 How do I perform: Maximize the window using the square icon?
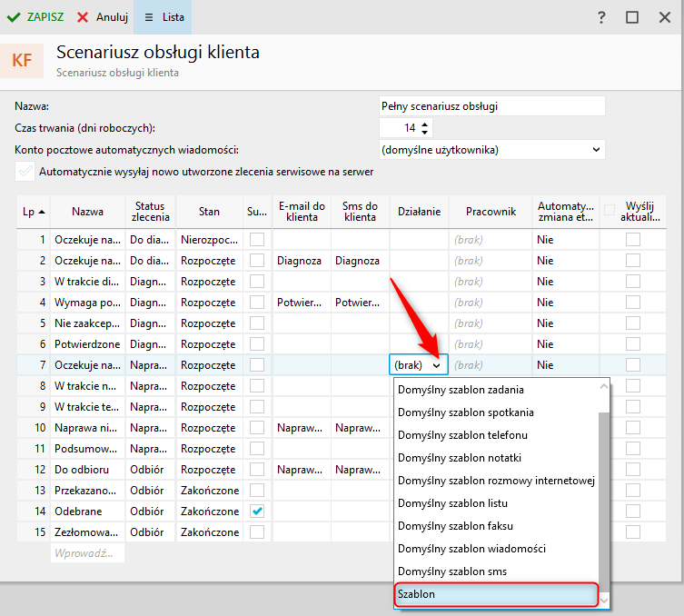click(632, 17)
